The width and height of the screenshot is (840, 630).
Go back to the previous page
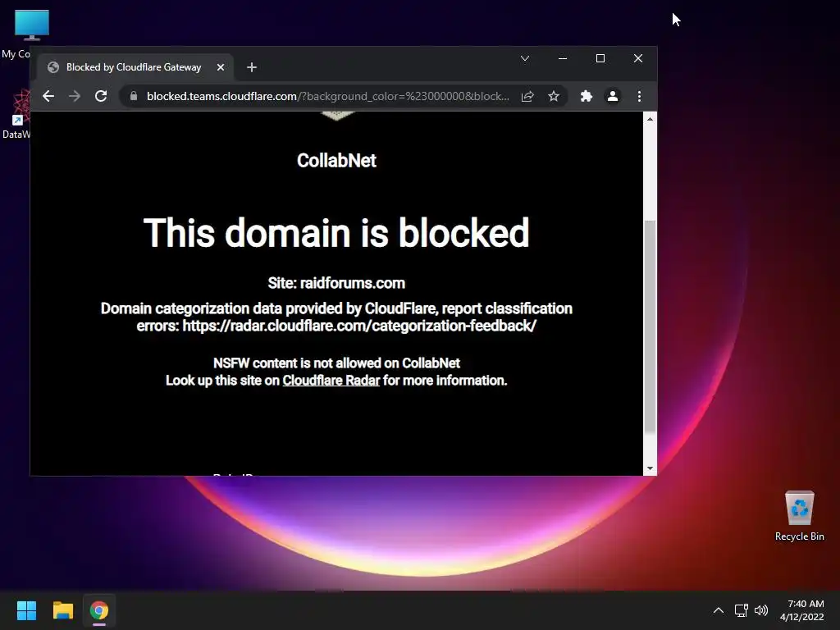(48, 97)
